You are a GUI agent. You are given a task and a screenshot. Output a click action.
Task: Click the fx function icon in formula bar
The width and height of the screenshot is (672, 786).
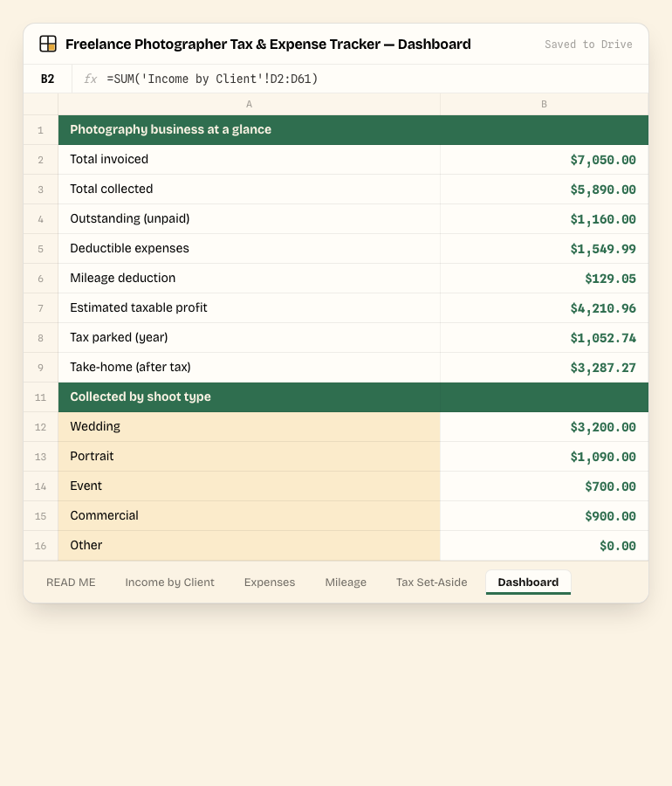(90, 79)
